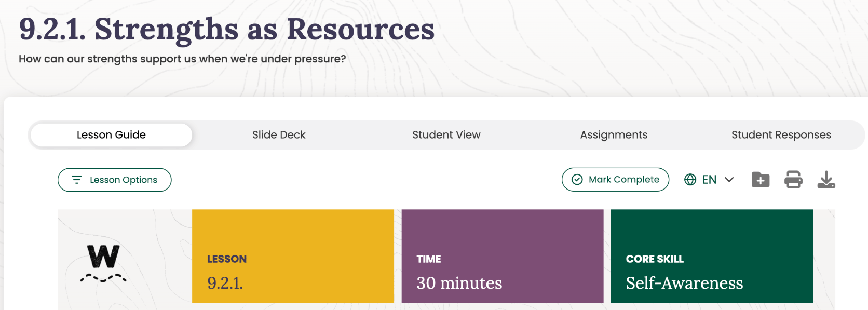Viewport: 868px width, 310px height.
Task: Click the purple Time 30 minutes tile
Action: point(503,256)
